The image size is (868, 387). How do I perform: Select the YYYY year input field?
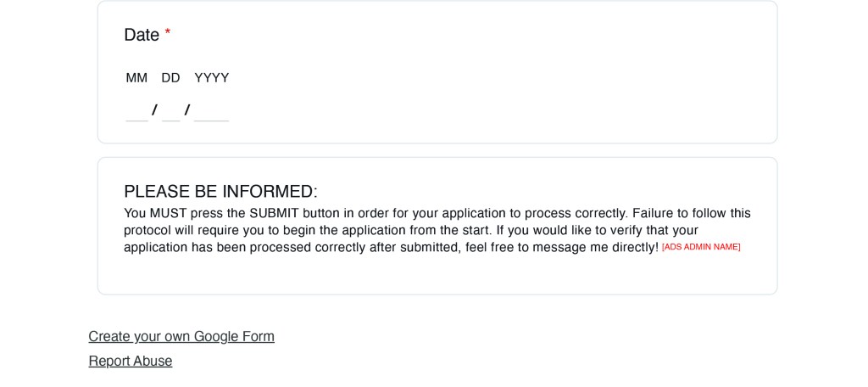(211, 110)
